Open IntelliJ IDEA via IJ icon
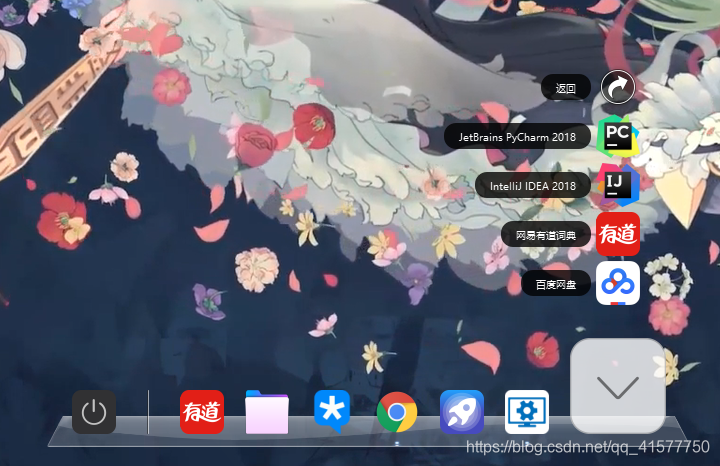720x466 pixels. coord(618,185)
